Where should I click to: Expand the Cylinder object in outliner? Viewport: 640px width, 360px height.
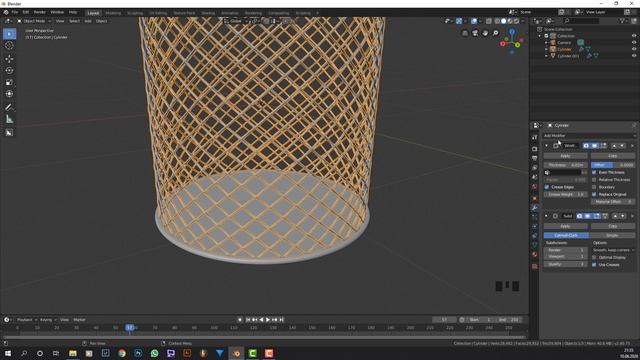pos(547,49)
